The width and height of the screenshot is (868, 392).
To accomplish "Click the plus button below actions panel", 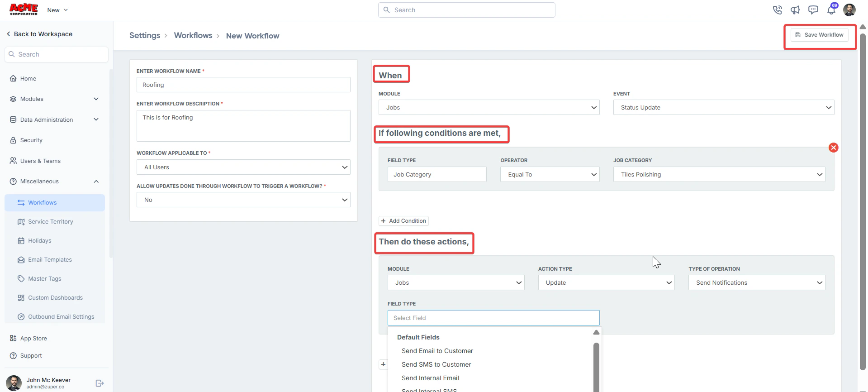I will [x=383, y=364].
